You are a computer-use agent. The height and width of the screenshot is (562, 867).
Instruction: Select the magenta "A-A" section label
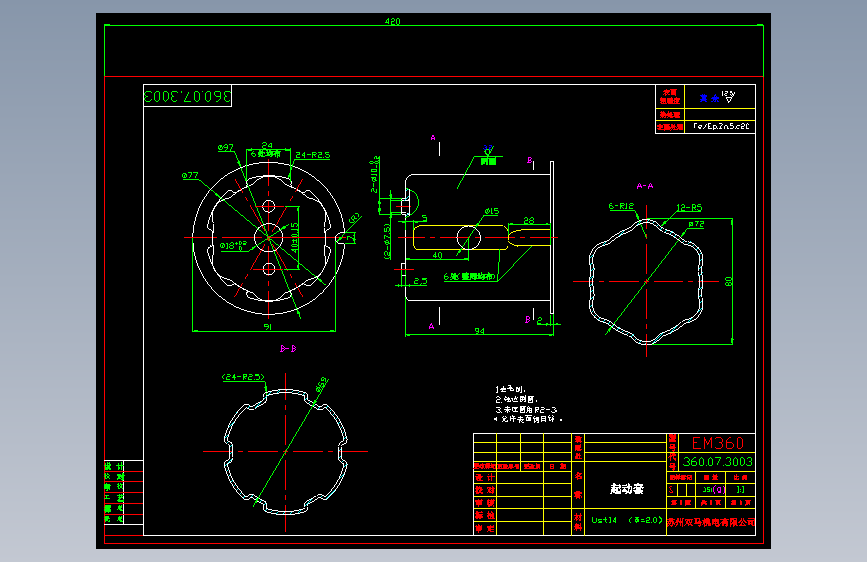click(645, 186)
